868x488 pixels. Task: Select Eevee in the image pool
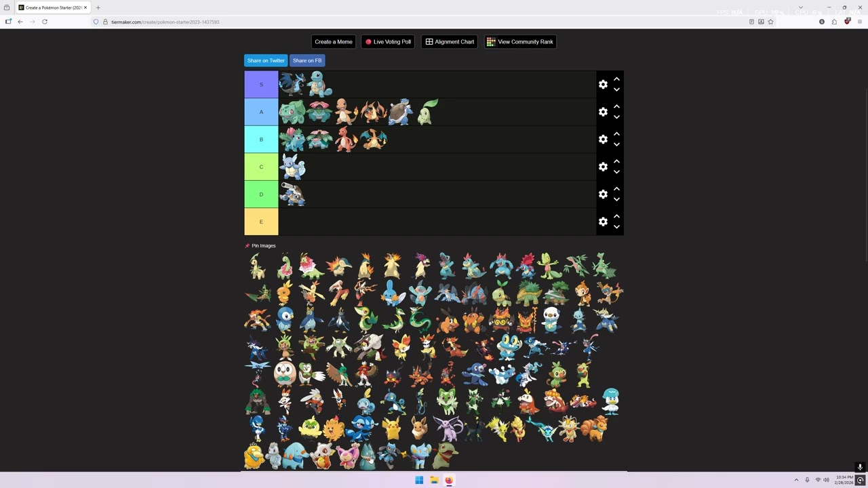tap(420, 428)
